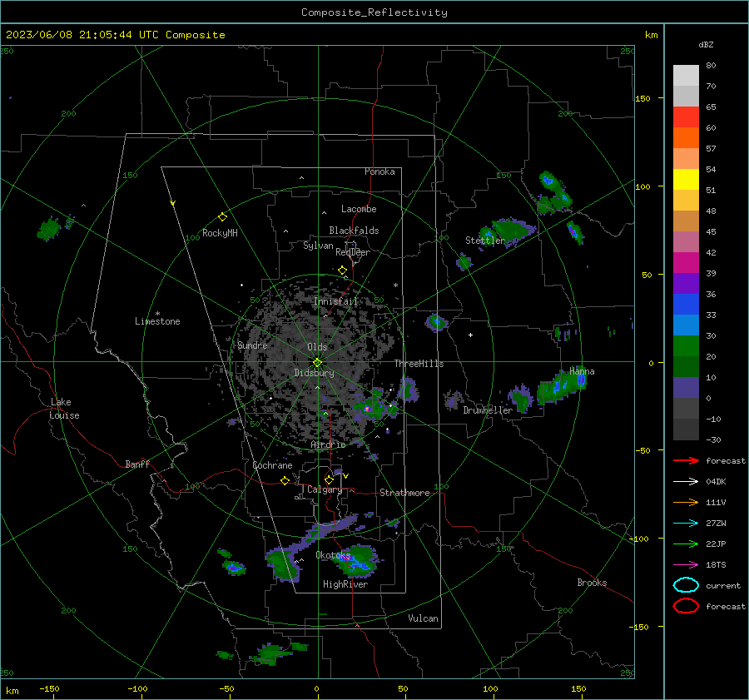Image resolution: width=749 pixels, height=700 pixels.
Task: Click the red forecast arrow in legend
Action: [686, 460]
